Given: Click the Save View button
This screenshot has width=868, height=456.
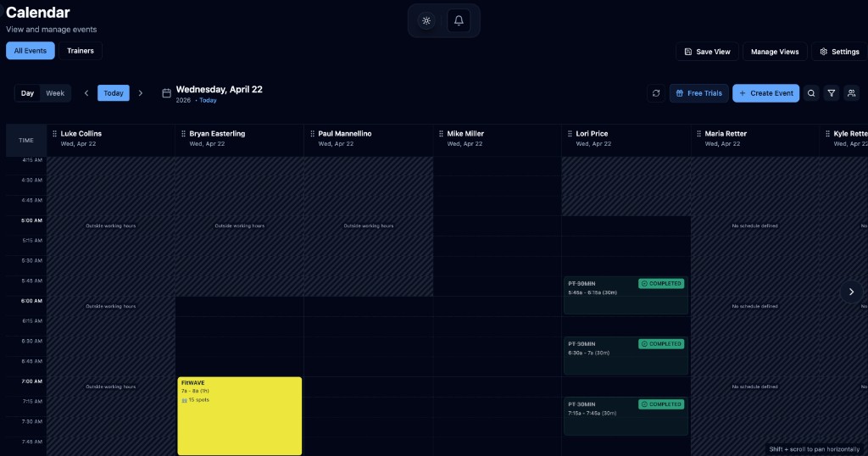Looking at the screenshot, I should pyautogui.click(x=707, y=52).
